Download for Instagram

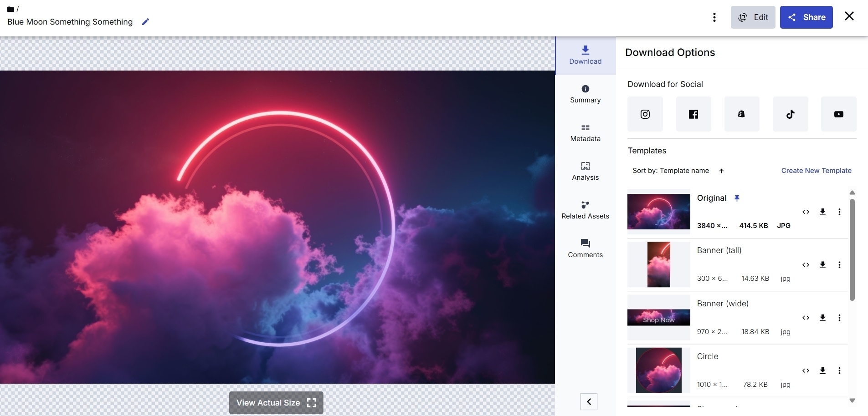point(645,114)
